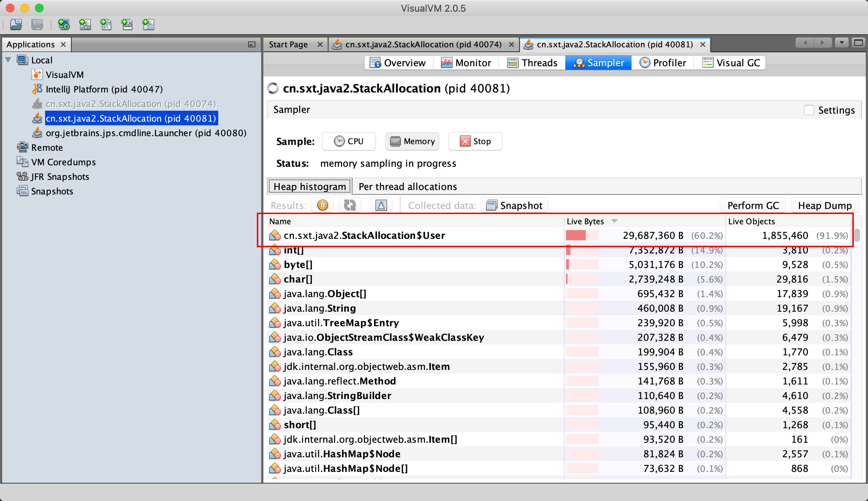Viewport: 868px width, 501px height.
Task: Click the pause results toggle button
Action: click(x=323, y=205)
